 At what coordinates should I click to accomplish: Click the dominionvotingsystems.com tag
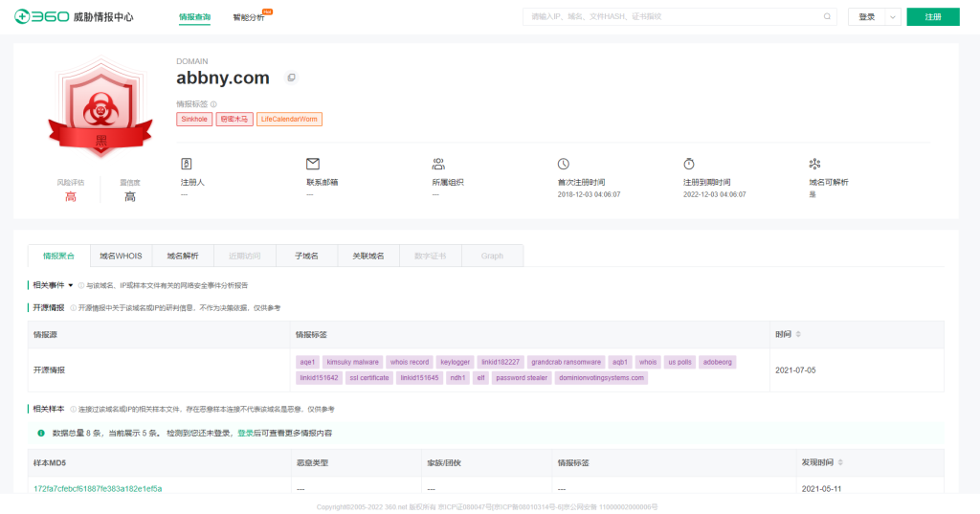[x=601, y=378]
